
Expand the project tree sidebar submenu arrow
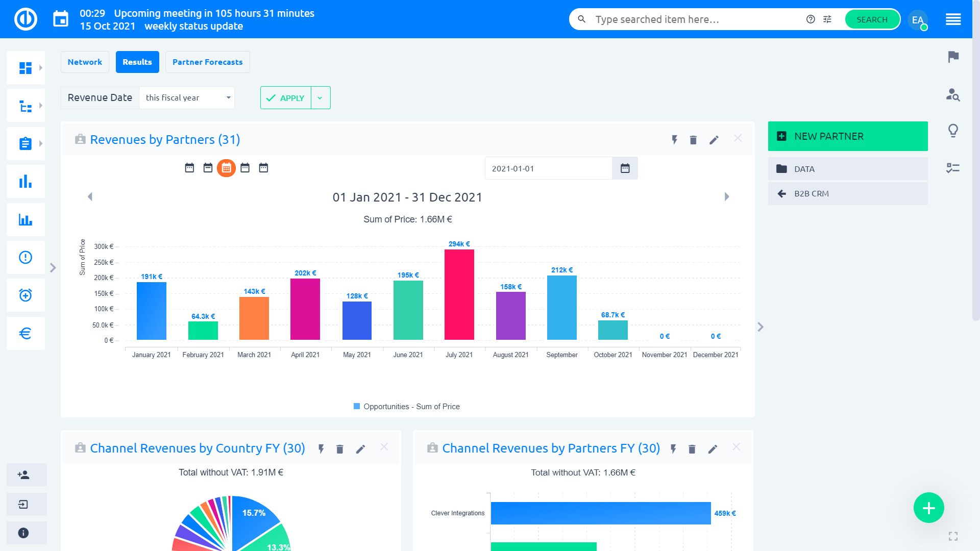click(x=41, y=106)
